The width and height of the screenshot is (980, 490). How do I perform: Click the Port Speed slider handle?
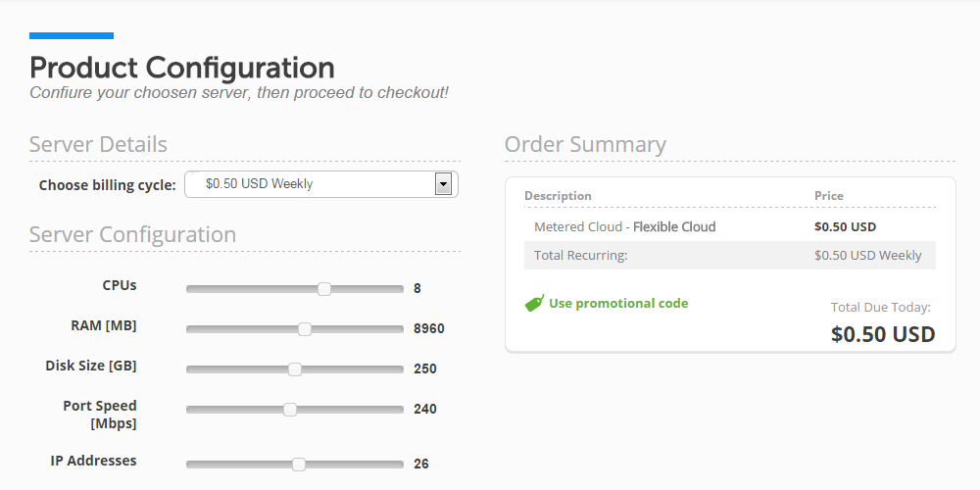pyautogui.click(x=289, y=410)
